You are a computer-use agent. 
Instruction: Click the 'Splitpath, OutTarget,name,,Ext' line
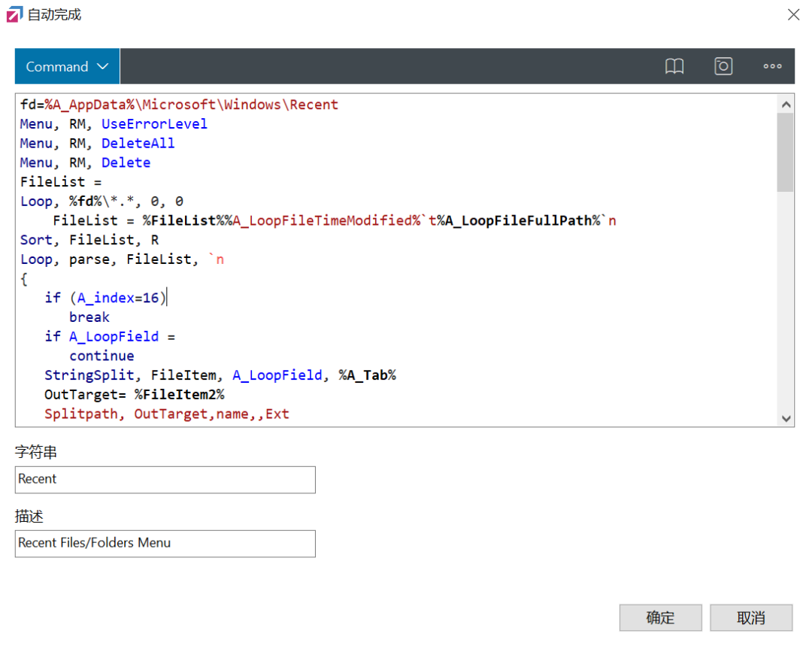tap(167, 414)
